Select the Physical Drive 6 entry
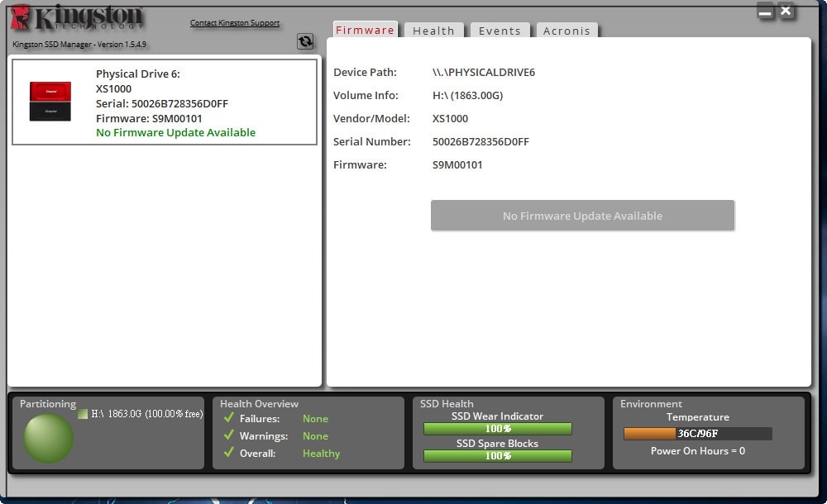This screenshot has height=504, width=827. pos(165,102)
